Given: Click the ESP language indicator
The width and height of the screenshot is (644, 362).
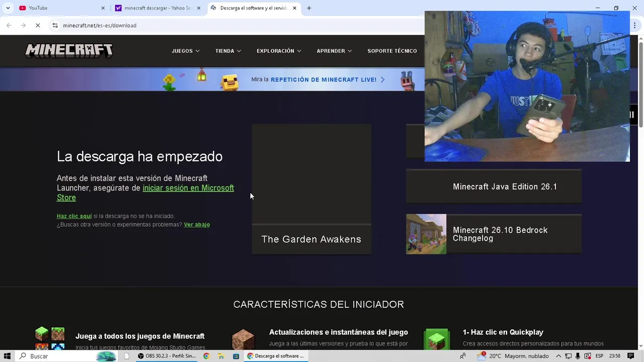Looking at the screenshot, I should 599,356.
